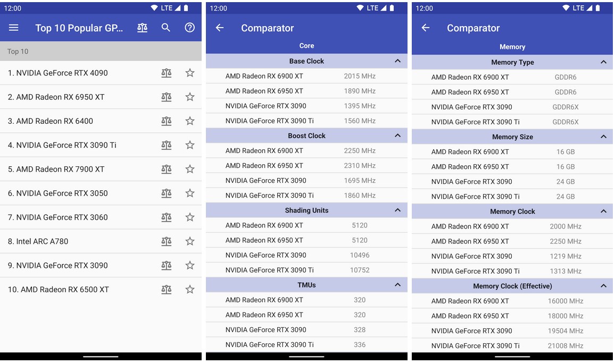This screenshot has width=615, height=364.
Task: Add AMD Radeon RX 6500 XT to comparator
Action: point(167,290)
